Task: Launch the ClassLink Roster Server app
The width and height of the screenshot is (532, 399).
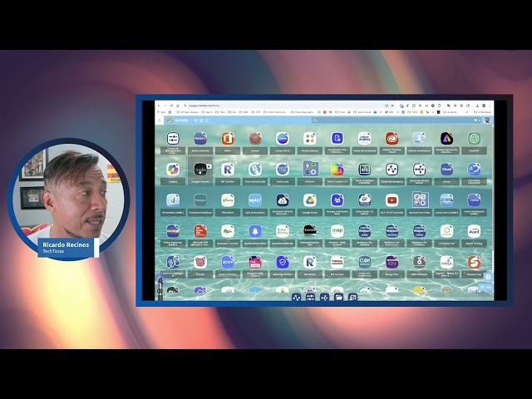Action: [x=419, y=170]
